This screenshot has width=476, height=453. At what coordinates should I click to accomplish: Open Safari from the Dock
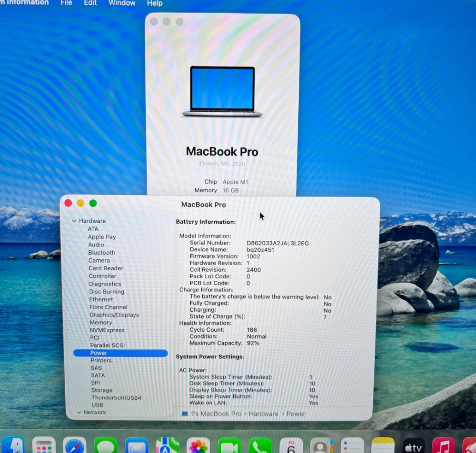pyautogui.click(x=74, y=445)
